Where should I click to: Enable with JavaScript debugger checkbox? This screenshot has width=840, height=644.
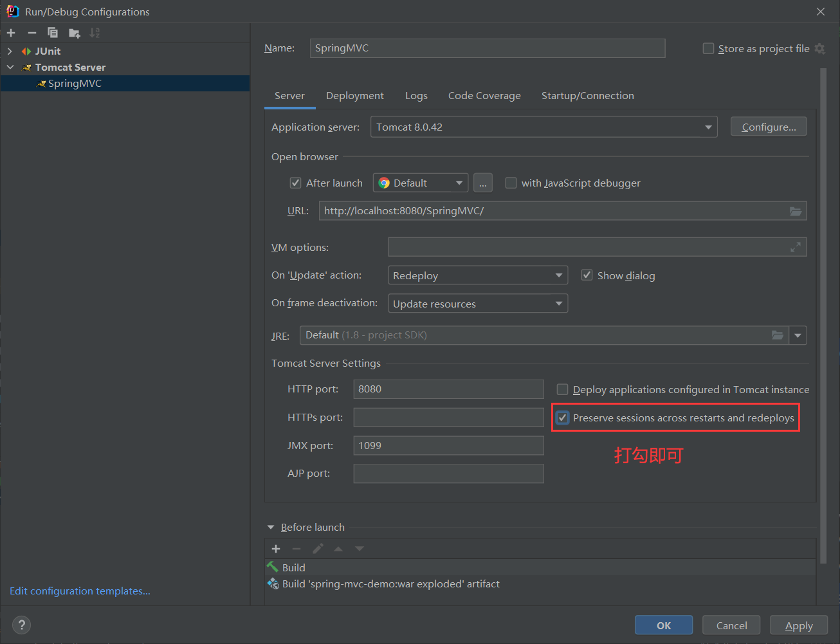tap(511, 183)
